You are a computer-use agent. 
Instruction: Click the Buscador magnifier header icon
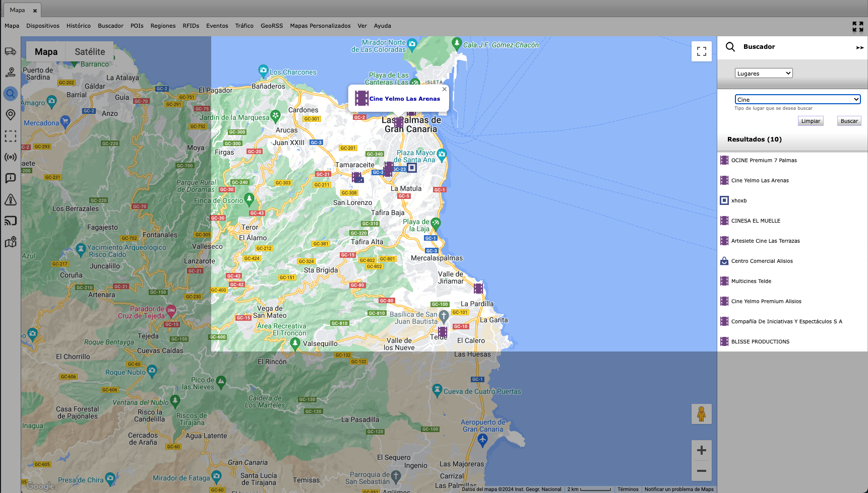(730, 47)
